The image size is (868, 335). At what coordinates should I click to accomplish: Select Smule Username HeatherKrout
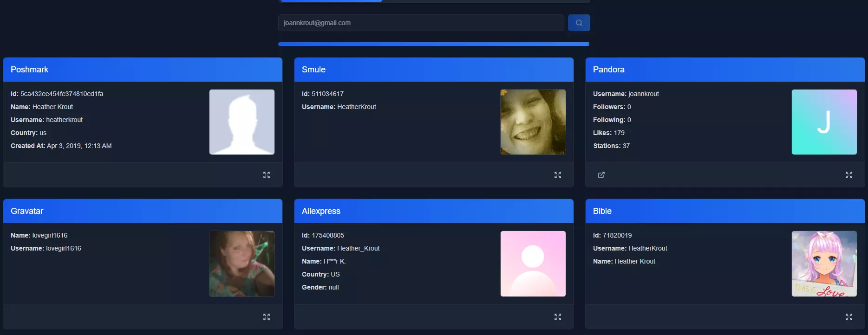[x=339, y=107]
